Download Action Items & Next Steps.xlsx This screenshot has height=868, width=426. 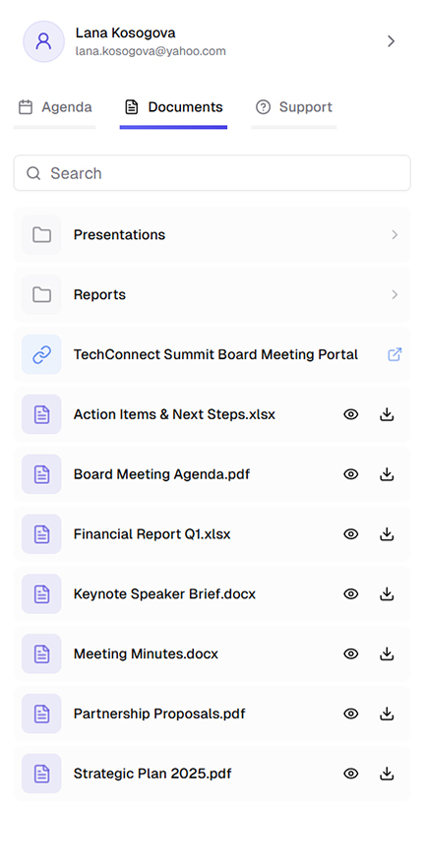387,414
